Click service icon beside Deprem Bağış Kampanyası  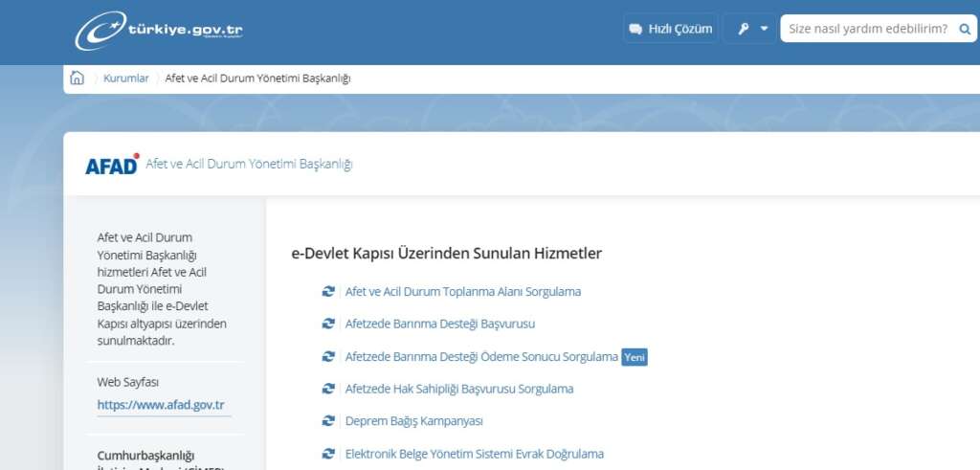328,421
